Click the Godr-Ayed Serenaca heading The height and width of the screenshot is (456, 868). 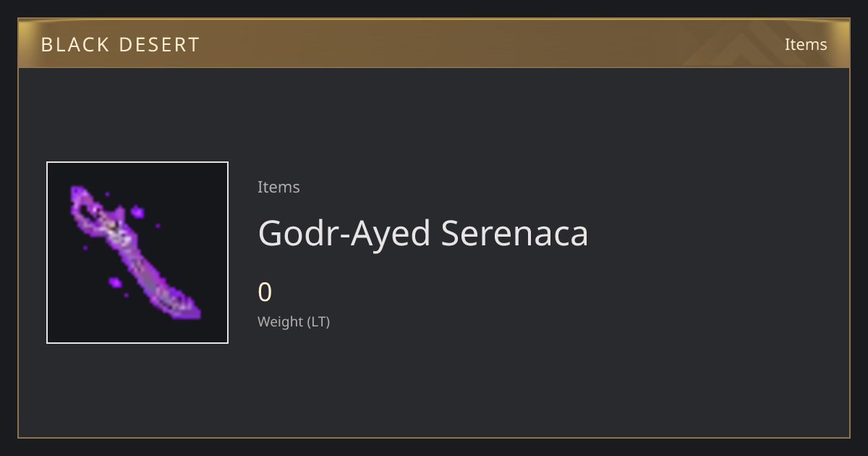423,233
